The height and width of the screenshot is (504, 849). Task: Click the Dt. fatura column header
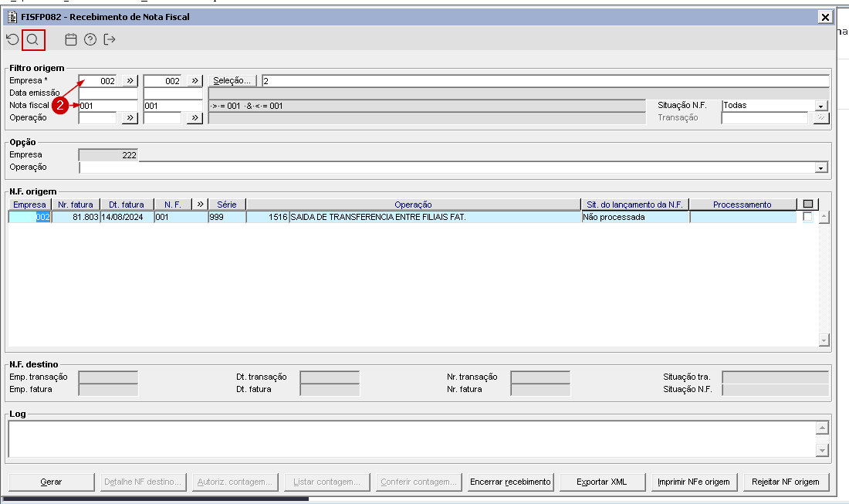click(127, 204)
